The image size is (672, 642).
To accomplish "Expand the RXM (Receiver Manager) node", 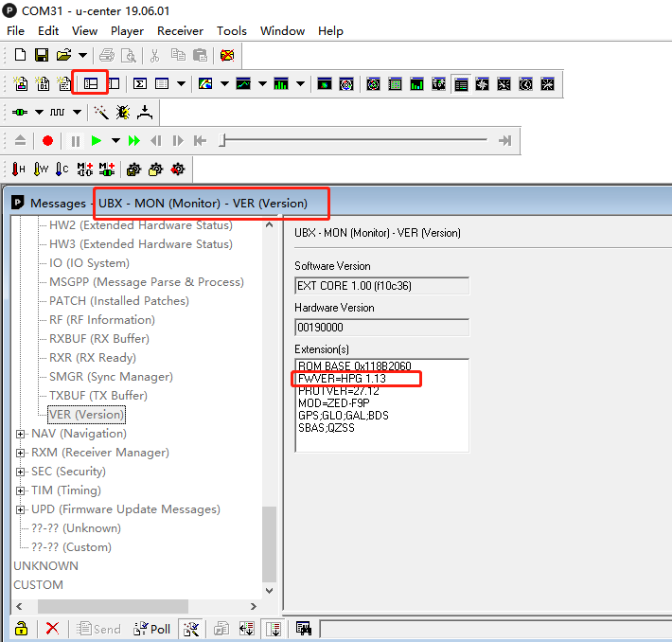I will pyautogui.click(x=20, y=453).
